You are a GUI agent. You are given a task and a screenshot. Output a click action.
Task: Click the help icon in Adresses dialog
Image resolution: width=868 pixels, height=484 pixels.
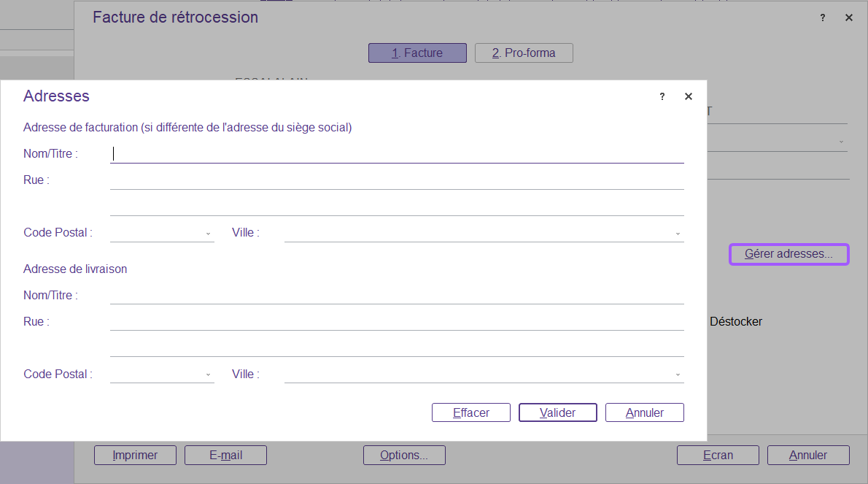662,96
